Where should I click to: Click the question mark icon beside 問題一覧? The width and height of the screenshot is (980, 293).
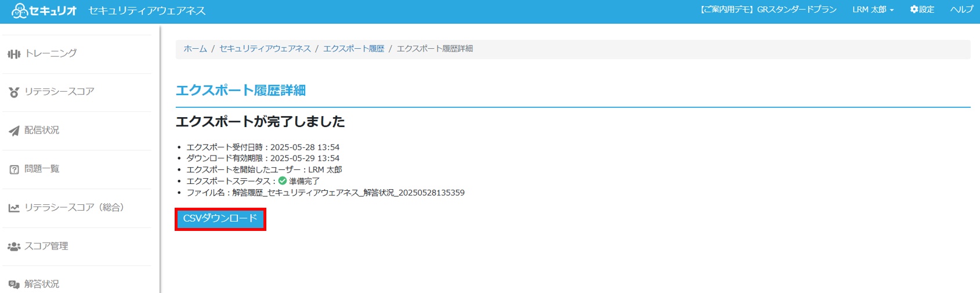[x=14, y=169]
